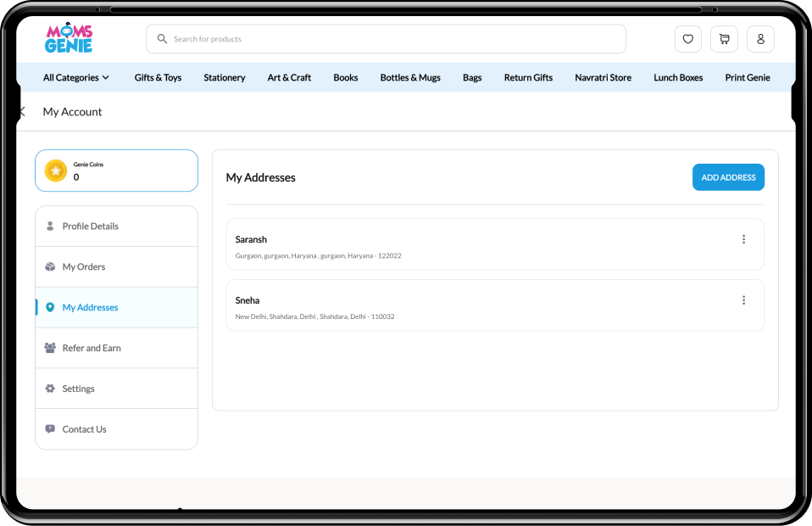Viewport: 812px width, 526px height.
Task: Expand the All Categories dropdown
Action: click(x=76, y=77)
